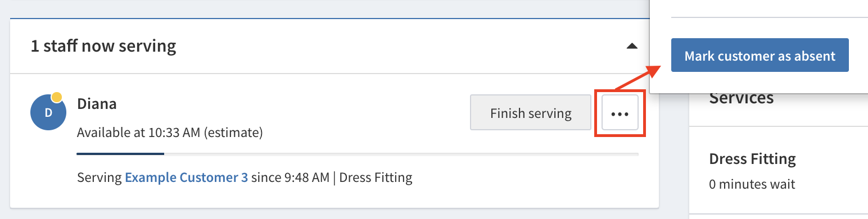Mark customer as absent
This screenshot has width=868, height=219.
pyautogui.click(x=760, y=56)
